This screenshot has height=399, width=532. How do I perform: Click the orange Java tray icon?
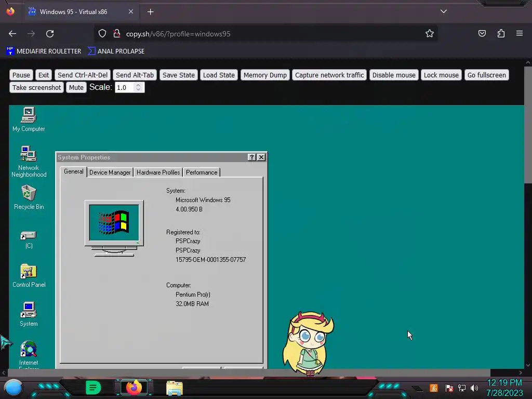434,388
